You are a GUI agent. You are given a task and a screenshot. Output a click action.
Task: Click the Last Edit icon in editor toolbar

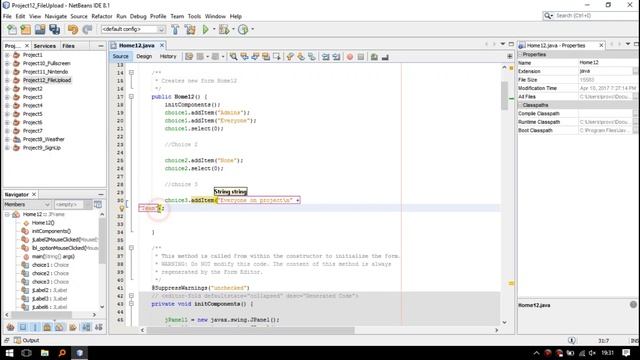tap(189, 57)
